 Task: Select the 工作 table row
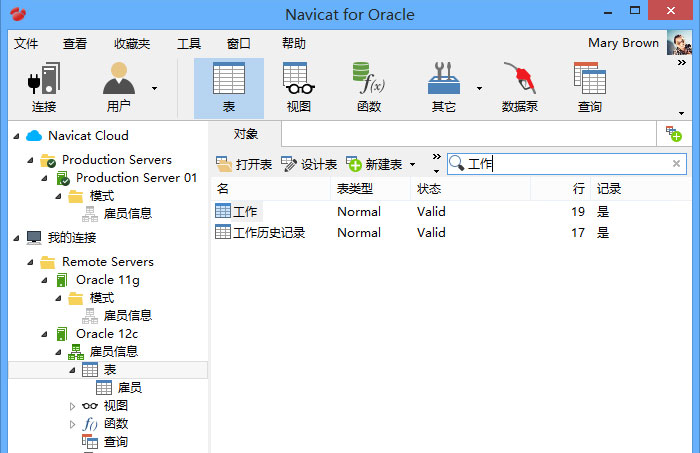(x=451, y=211)
